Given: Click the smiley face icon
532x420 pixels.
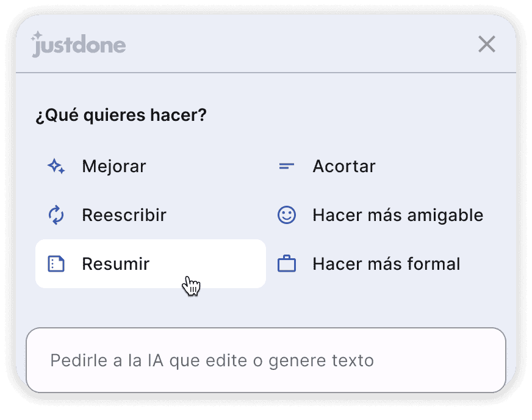Looking at the screenshot, I should click(287, 215).
